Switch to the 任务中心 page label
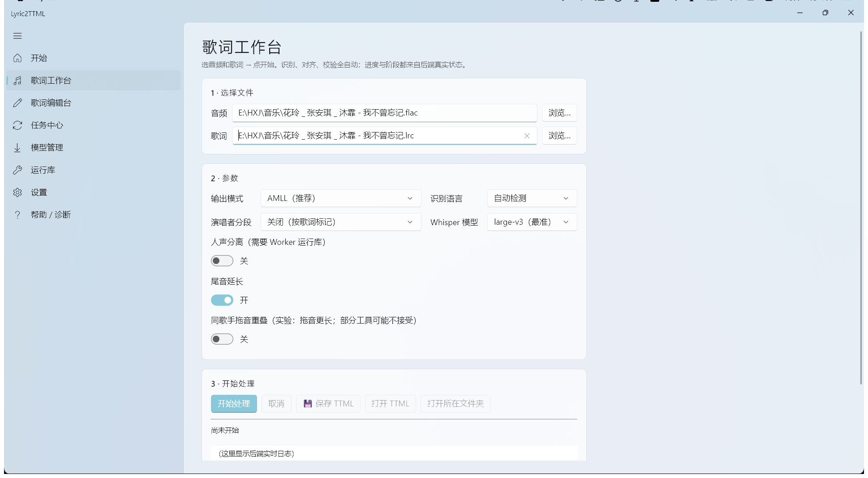This screenshot has width=868, height=478. [x=47, y=125]
